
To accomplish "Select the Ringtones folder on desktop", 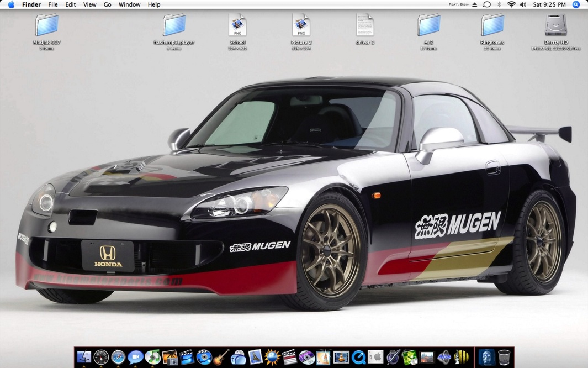I will pos(492,26).
